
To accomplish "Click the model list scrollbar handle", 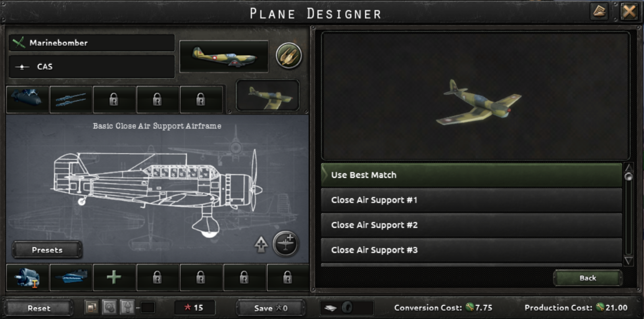I will tap(629, 177).
